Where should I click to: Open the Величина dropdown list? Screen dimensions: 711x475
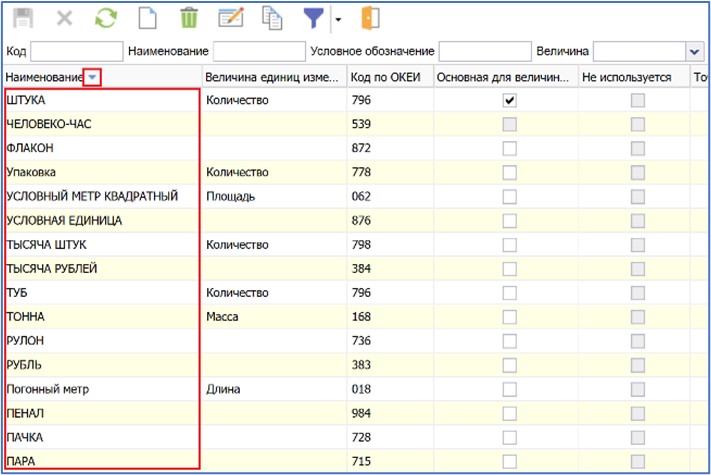coord(694,51)
